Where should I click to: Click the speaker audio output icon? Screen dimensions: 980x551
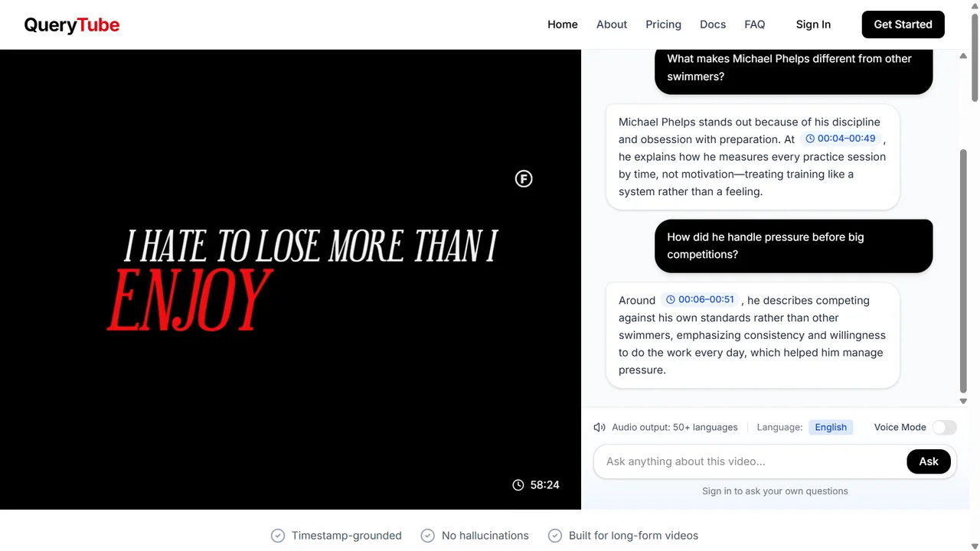tap(599, 427)
